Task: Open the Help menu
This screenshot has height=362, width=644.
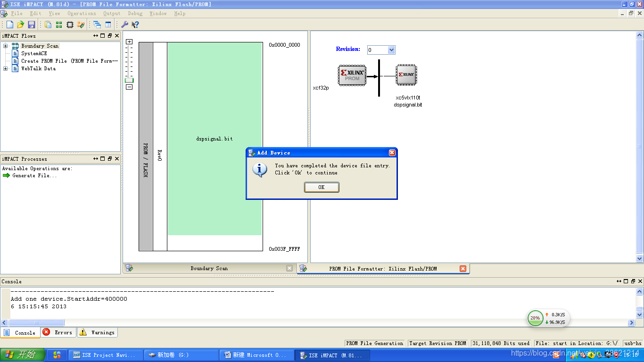Action: (180, 14)
